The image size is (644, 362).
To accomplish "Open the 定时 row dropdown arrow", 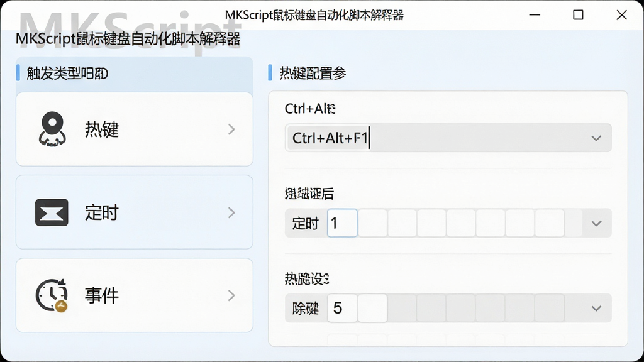I will 596,223.
